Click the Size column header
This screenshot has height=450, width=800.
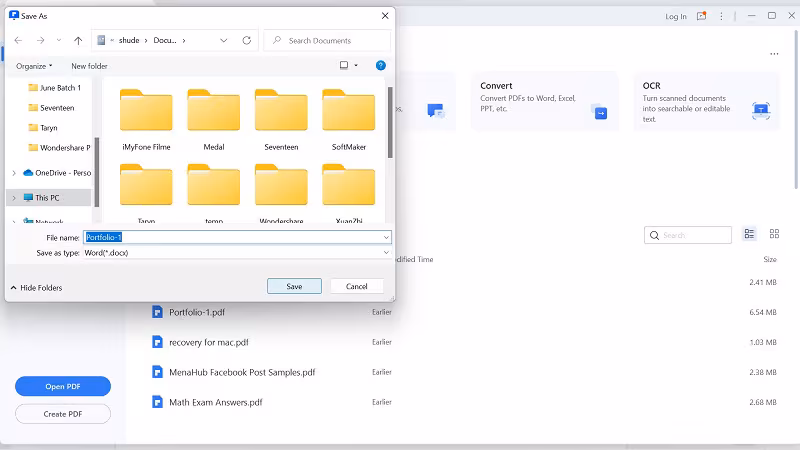[769, 259]
